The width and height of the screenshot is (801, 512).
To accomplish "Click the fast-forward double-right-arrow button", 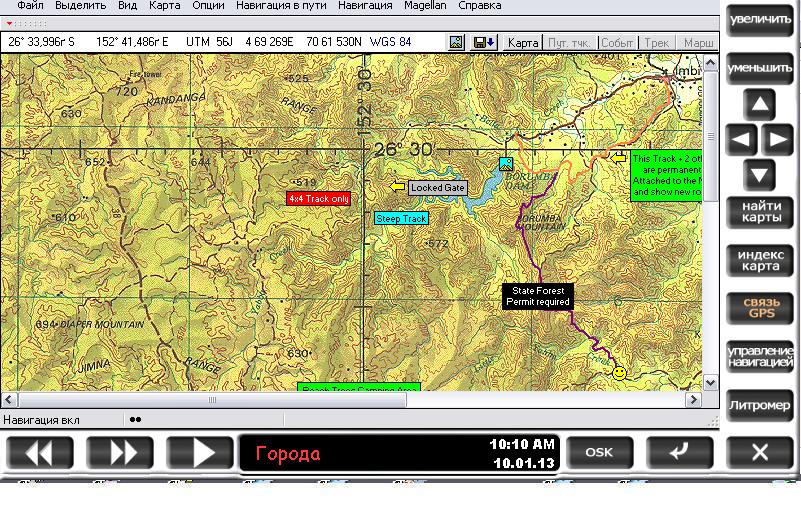I will tap(120, 453).
